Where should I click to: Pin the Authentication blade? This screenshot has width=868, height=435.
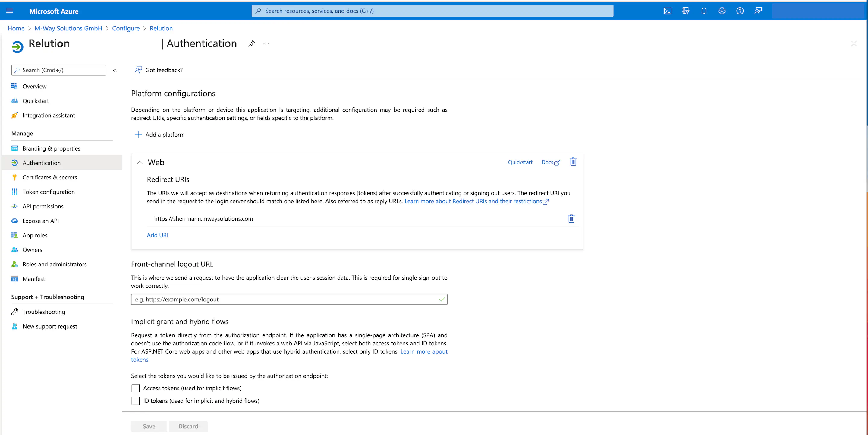(251, 43)
